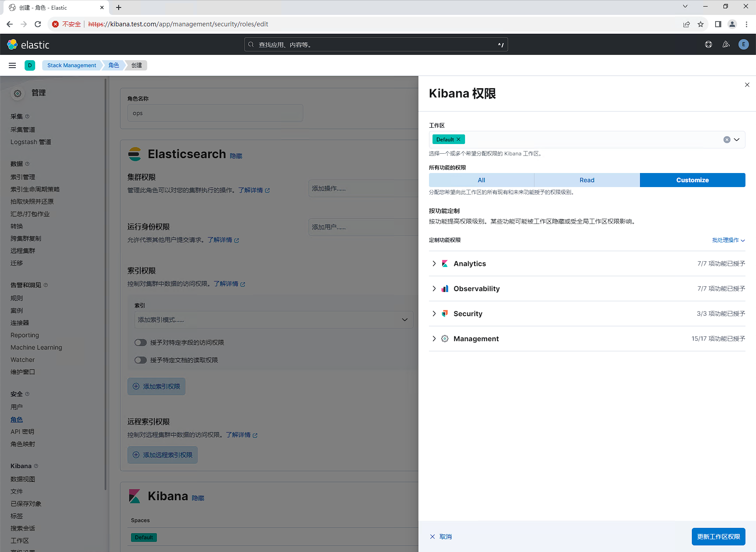Click the 角色 breadcrumb

coord(114,65)
